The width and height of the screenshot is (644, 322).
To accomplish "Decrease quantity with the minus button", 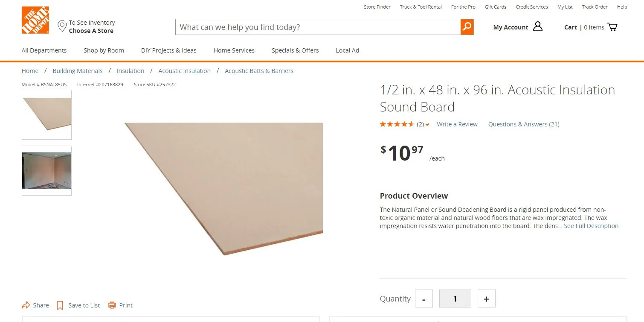I will pyautogui.click(x=424, y=299).
